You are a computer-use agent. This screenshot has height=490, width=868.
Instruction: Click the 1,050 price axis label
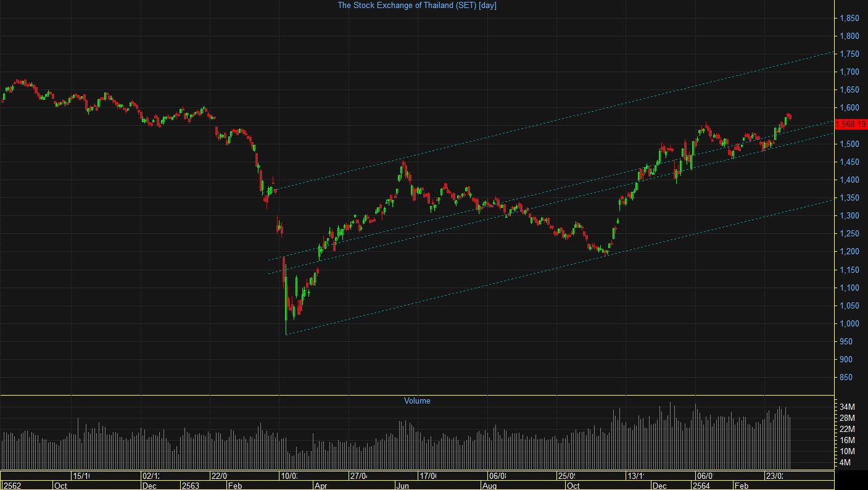pyautogui.click(x=849, y=306)
